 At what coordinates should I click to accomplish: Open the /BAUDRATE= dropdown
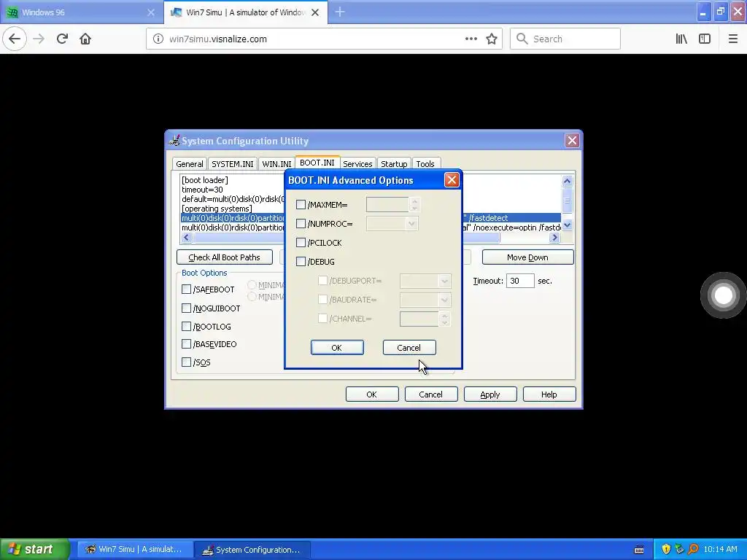(444, 300)
